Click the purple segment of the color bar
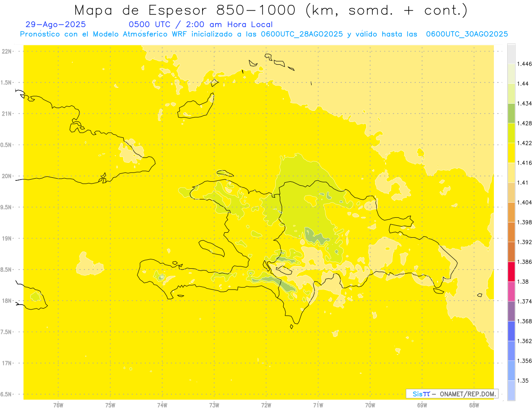 (511, 311)
